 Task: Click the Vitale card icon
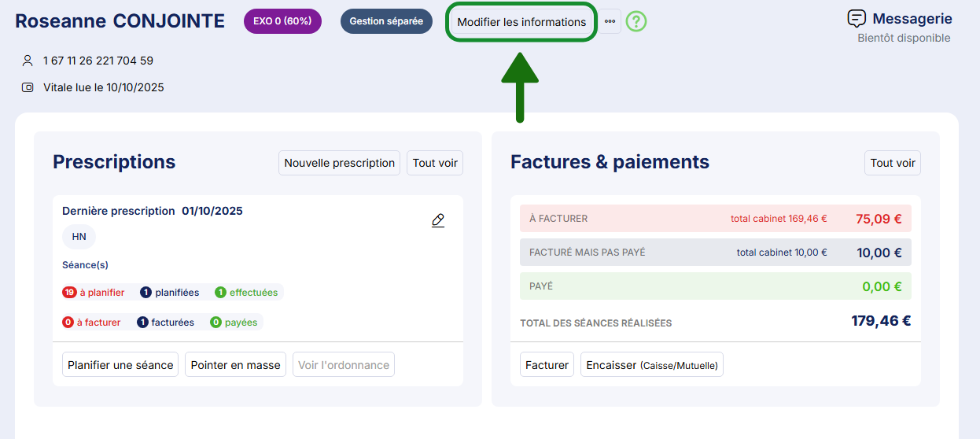pos(28,87)
